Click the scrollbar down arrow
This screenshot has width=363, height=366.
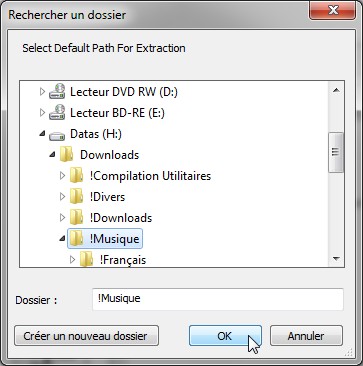336,259
